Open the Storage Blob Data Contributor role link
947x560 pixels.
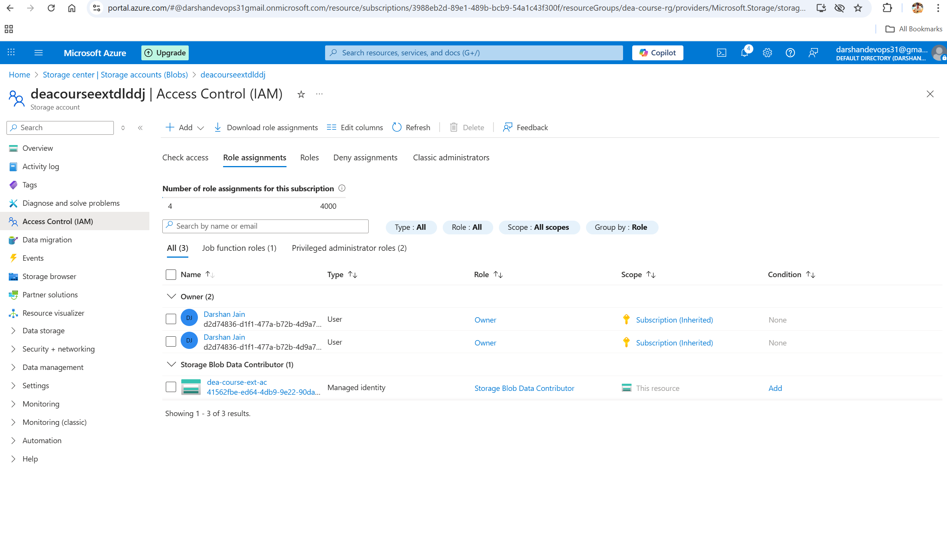(x=524, y=388)
